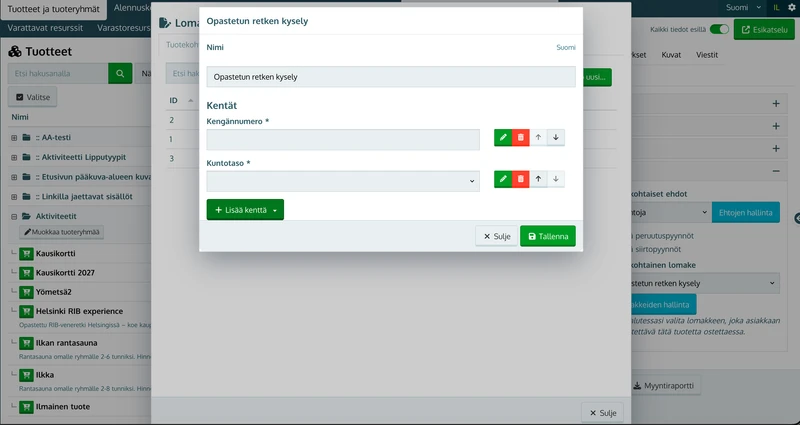The image size is (800, 425).
Task: Switch to the Tuotteet ja tuoteryhmät tab
Action: [54, 9]
